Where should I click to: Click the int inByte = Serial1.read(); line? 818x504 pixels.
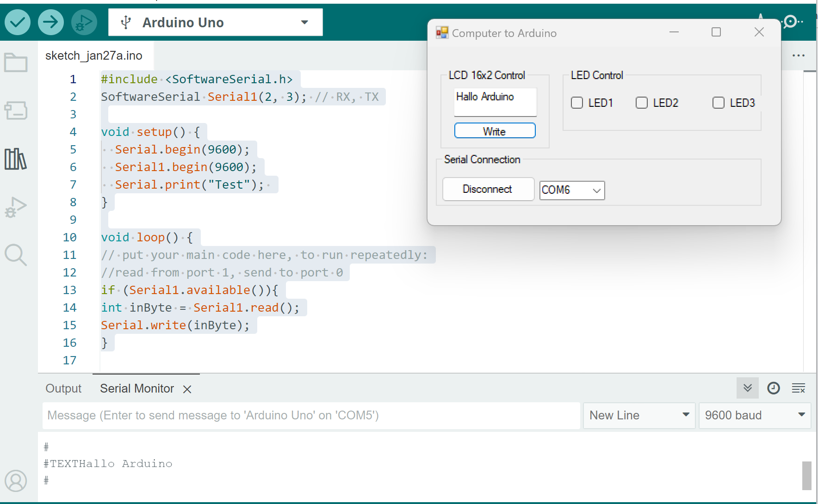coord(200,307)
